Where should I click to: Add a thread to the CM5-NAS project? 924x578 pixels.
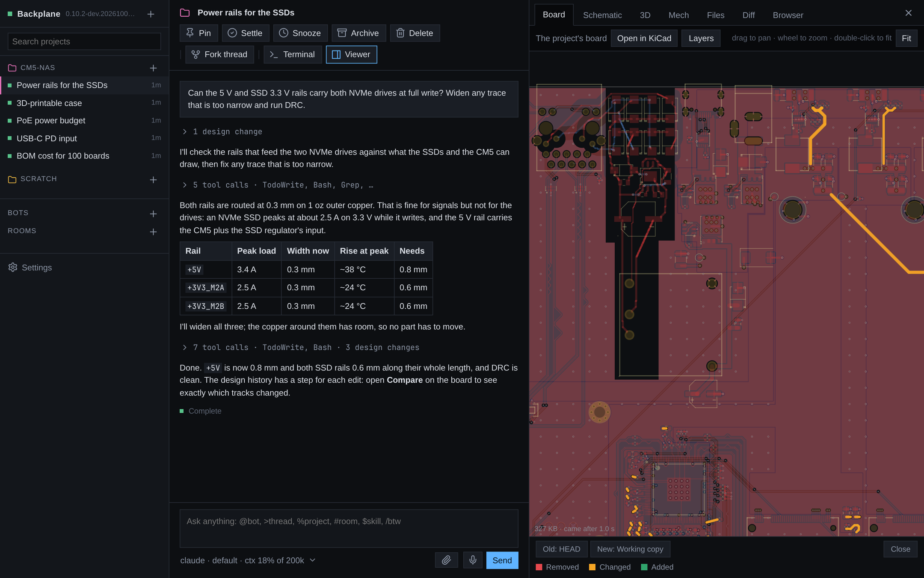click(x=153, y=68)
